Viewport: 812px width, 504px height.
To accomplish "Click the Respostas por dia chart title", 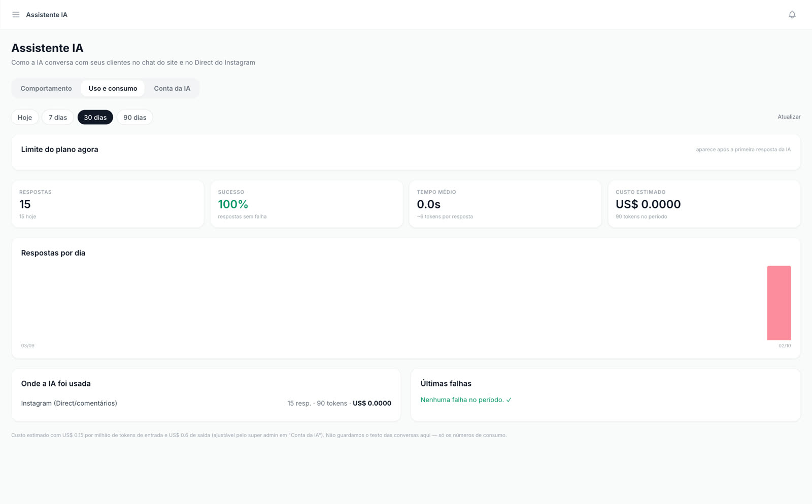I will [x=53, y=253].
